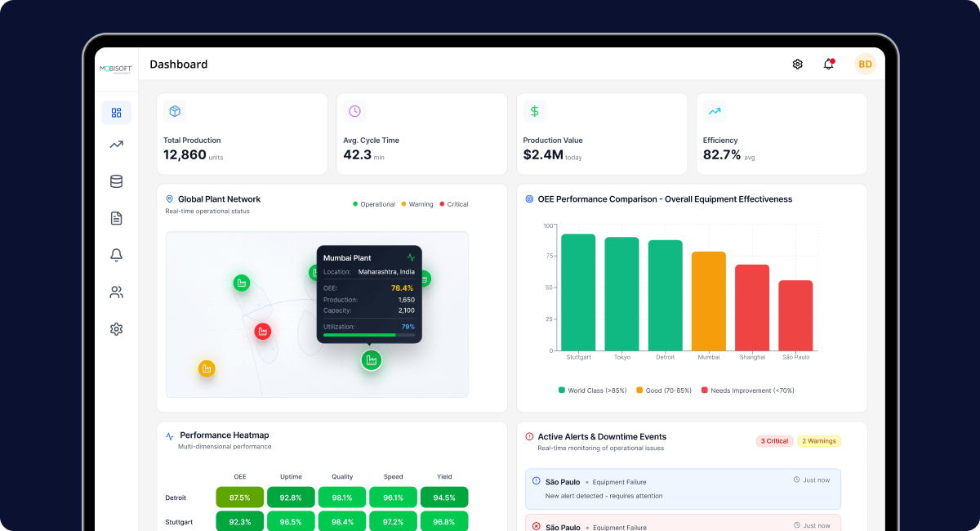Viewport: 980px width, 531px height.
Task: Open the BD user avatar menu
Action: [x=865, y=63]
